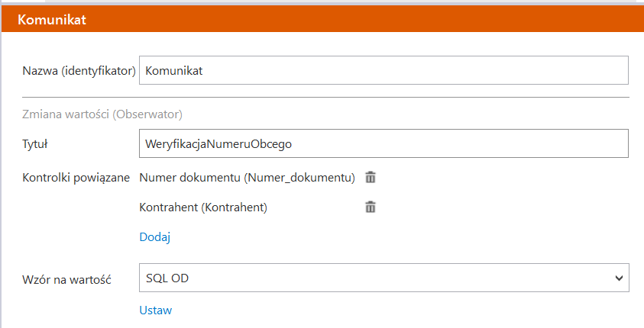Click the separator line under the name field

pyautogui.click(x=325, y=98)
